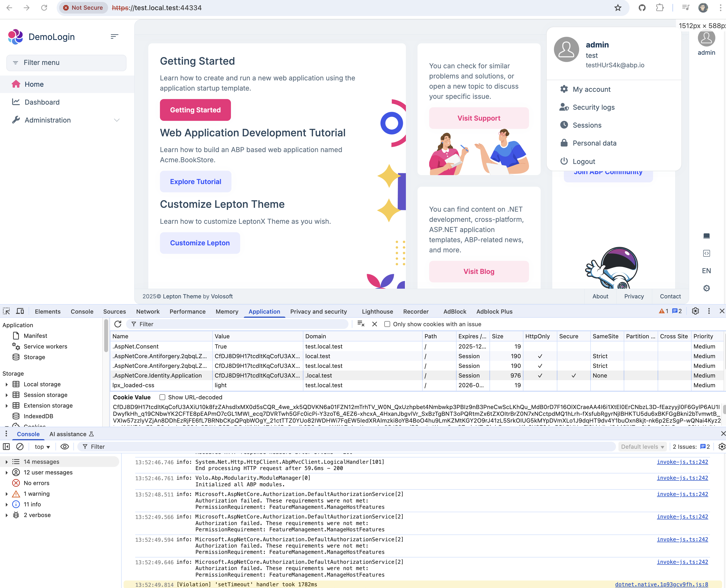Open DevTools settings gear icon
The image size is (726, 588).
pyautogui.click(x=695, y=311)
